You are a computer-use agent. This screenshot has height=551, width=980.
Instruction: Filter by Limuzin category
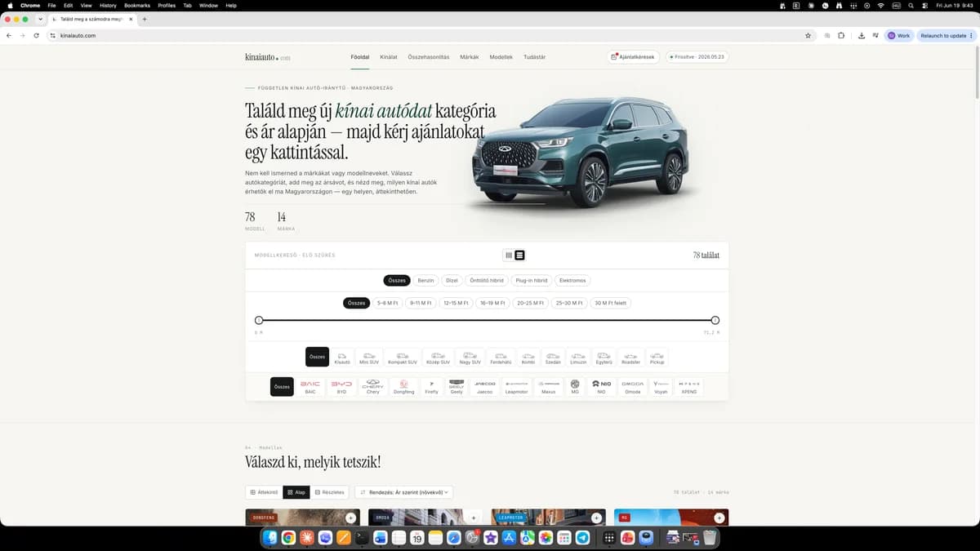pos(578,357)
